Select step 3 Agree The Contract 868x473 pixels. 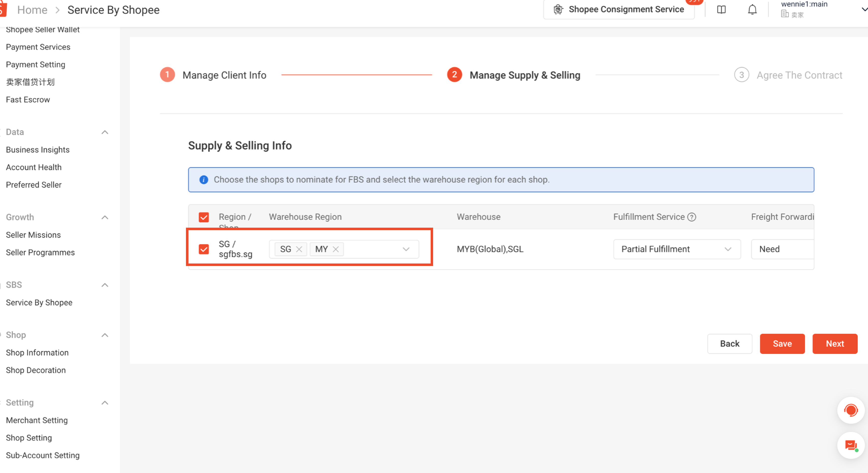tap(788, 75)
